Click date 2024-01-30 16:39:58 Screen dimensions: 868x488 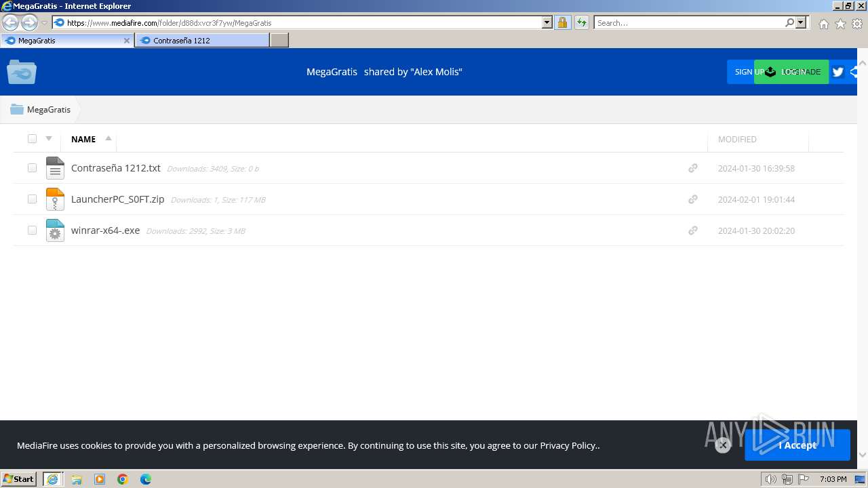tap(756, 168)
